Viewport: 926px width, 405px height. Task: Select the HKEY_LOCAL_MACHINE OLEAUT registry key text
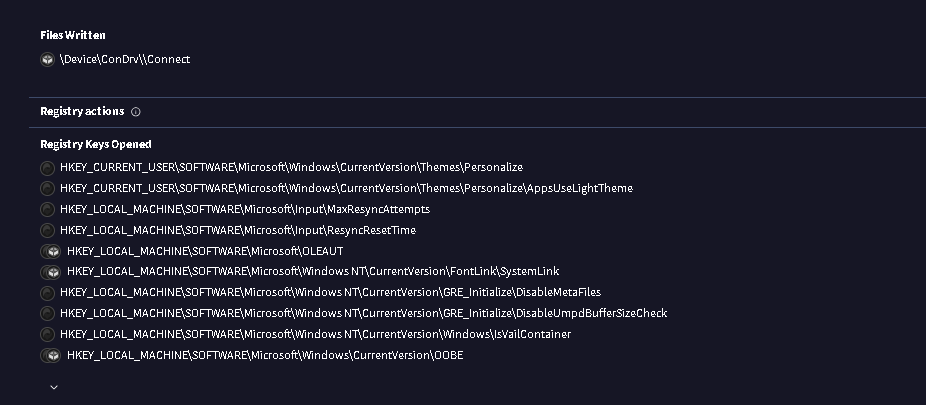point(204,251)
